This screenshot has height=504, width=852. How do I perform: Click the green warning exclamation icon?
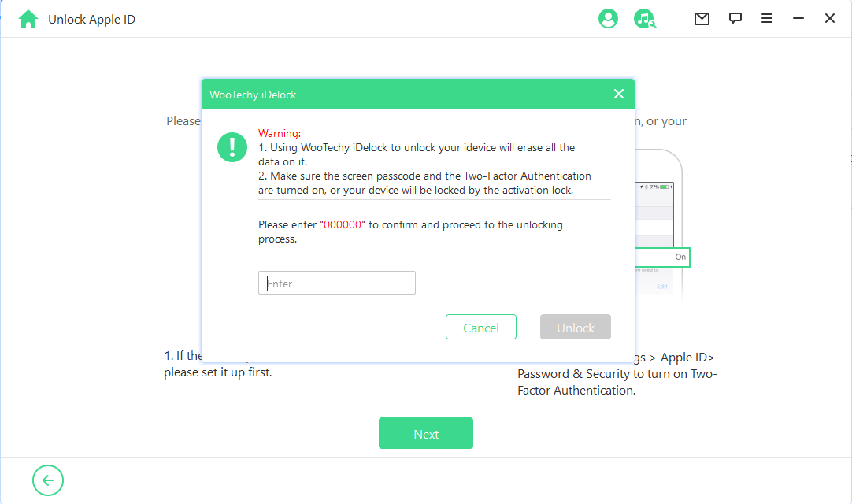[x=232, y=146]
